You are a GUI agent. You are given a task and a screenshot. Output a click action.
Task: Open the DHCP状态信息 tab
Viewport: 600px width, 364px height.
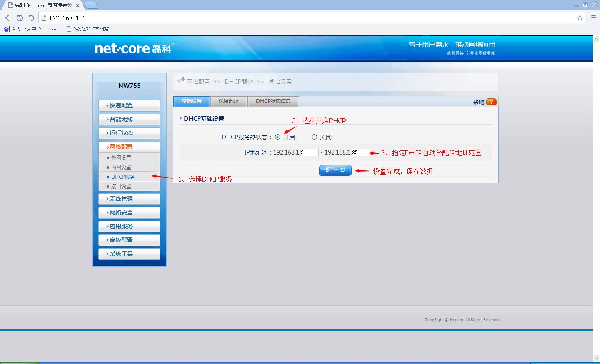click(x=273, y=101)
